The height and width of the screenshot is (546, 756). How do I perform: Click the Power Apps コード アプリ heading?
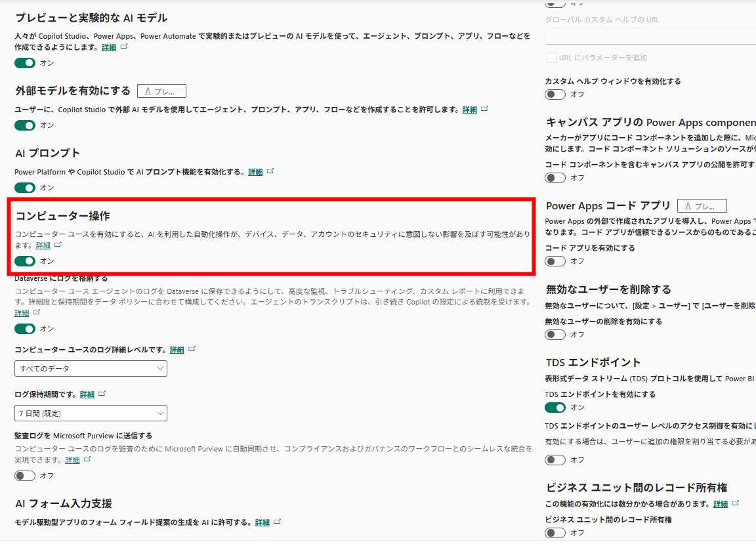tap(608, 205)
